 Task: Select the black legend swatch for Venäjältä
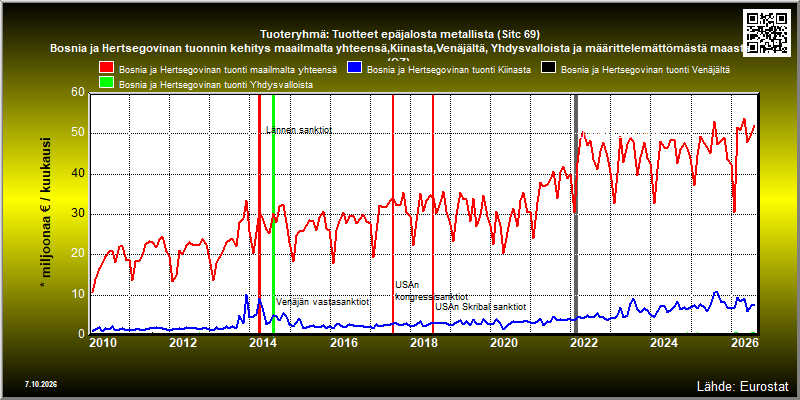tap(548, 69)
